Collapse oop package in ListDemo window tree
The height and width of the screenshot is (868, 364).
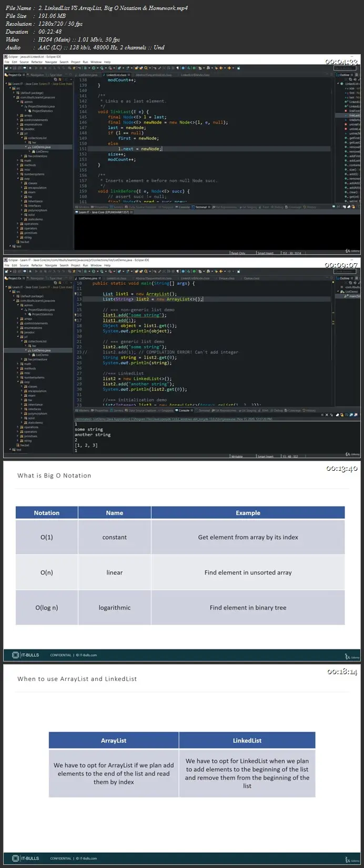[18, 382]
